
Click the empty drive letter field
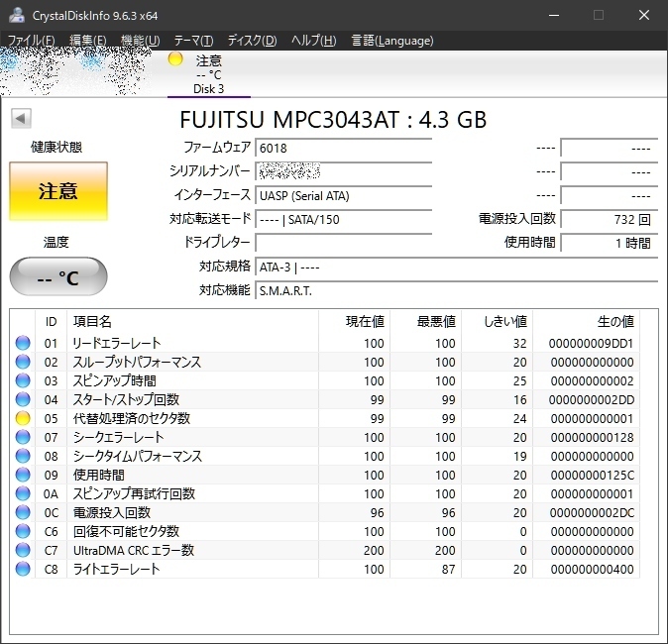coord(343,243)
